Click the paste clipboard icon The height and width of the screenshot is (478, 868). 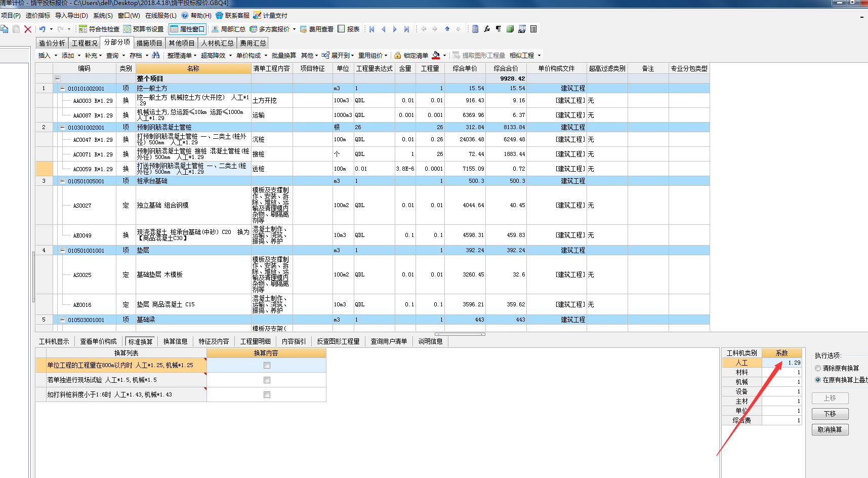point(16,29)
